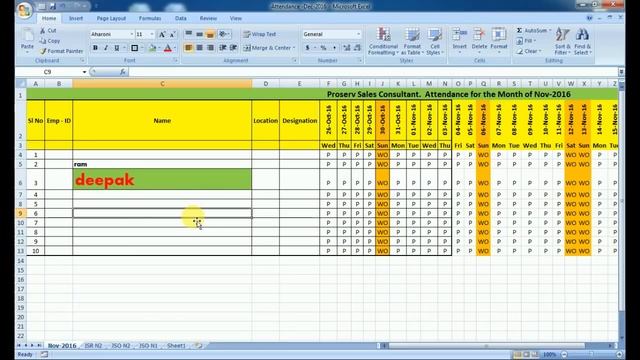Switch to the Page Layout ribbon tab
The image size is (640, 360).
pos(111,18)
